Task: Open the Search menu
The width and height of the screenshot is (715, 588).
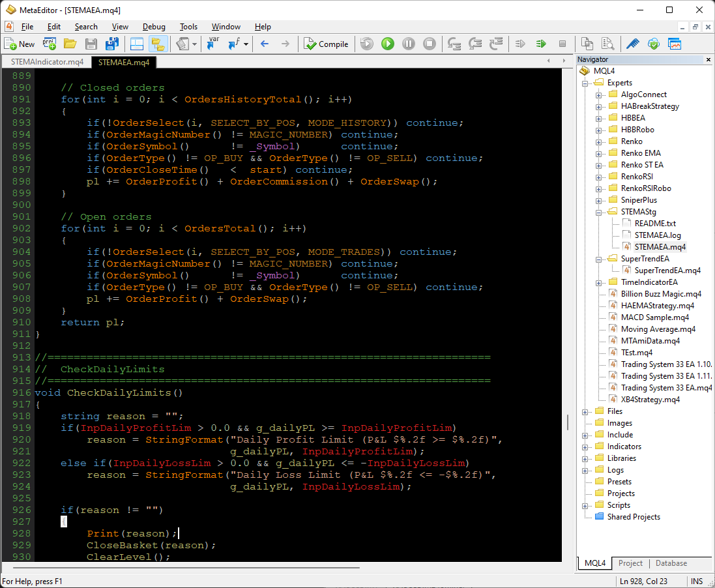Action: click(x=86, y=27)
